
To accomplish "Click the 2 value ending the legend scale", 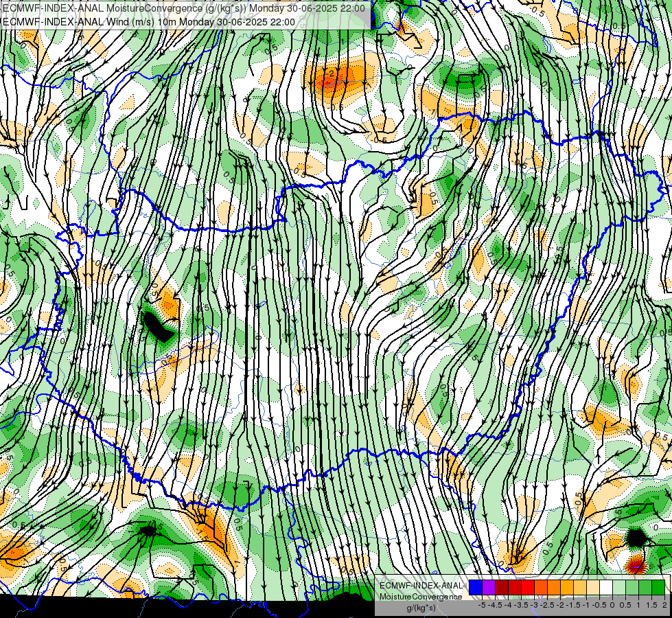I will point(664,605).
